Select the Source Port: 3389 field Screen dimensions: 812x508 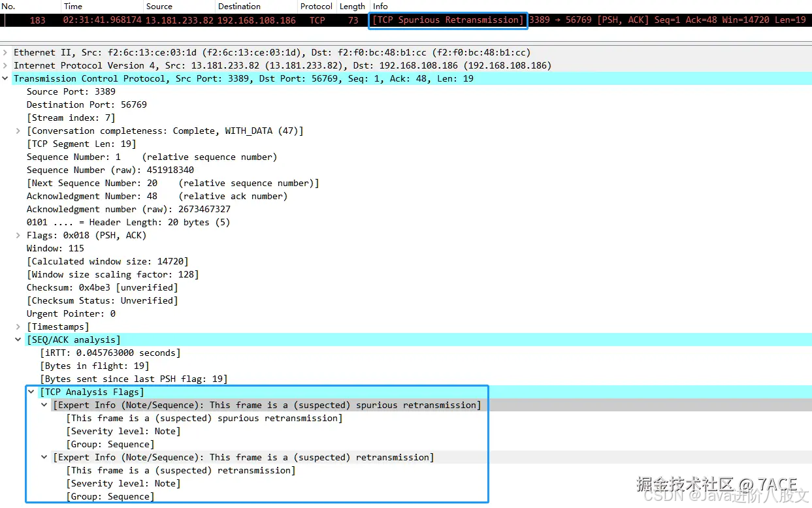71,91
